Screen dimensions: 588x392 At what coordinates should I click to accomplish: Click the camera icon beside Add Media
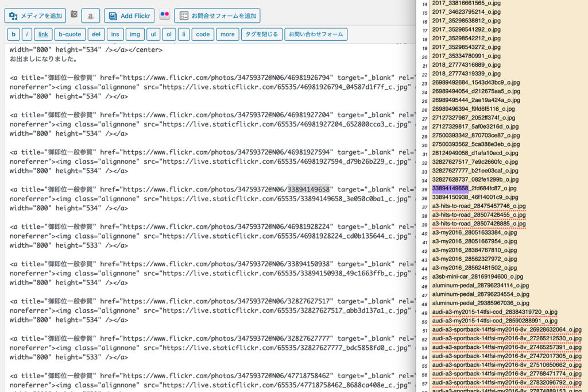(x=73, y=14)
